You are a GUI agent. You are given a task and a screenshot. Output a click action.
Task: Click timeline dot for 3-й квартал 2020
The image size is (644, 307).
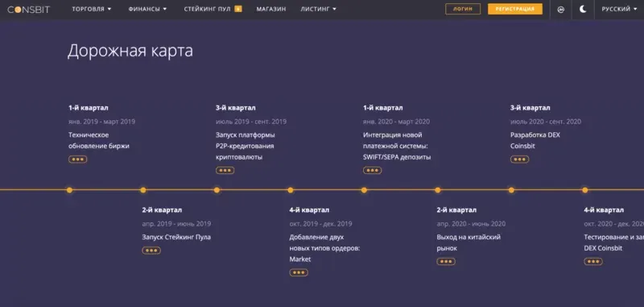(511, 190)
